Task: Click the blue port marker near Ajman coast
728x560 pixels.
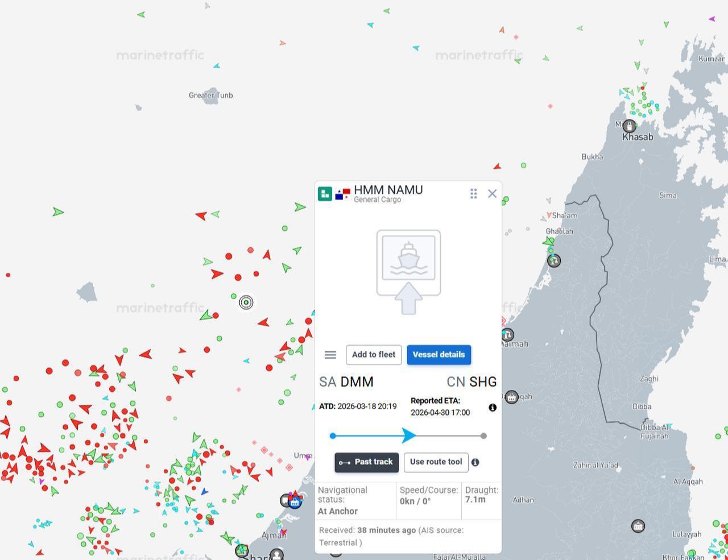Action: [x=295, y=502]
